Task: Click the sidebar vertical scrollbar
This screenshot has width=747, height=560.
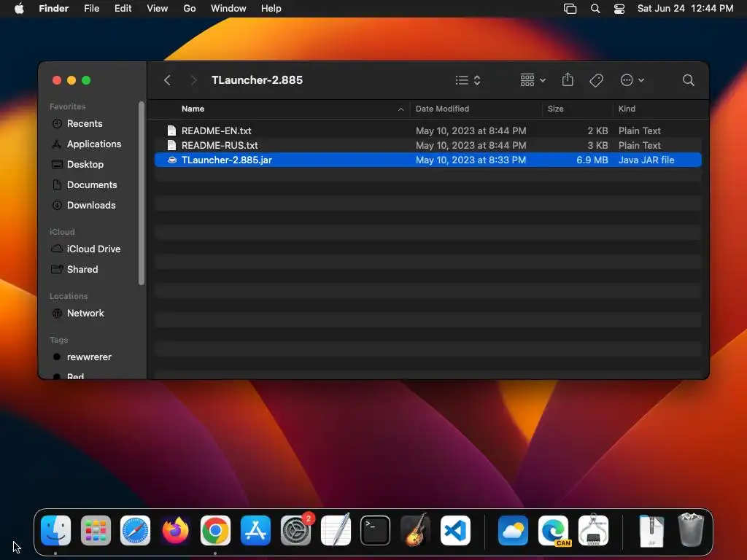Action: (141, 192)
